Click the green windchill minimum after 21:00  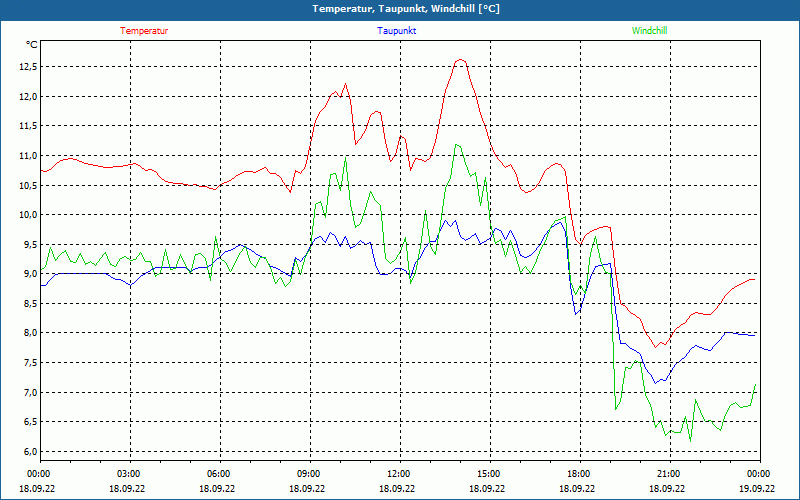[x=690, y=441]
